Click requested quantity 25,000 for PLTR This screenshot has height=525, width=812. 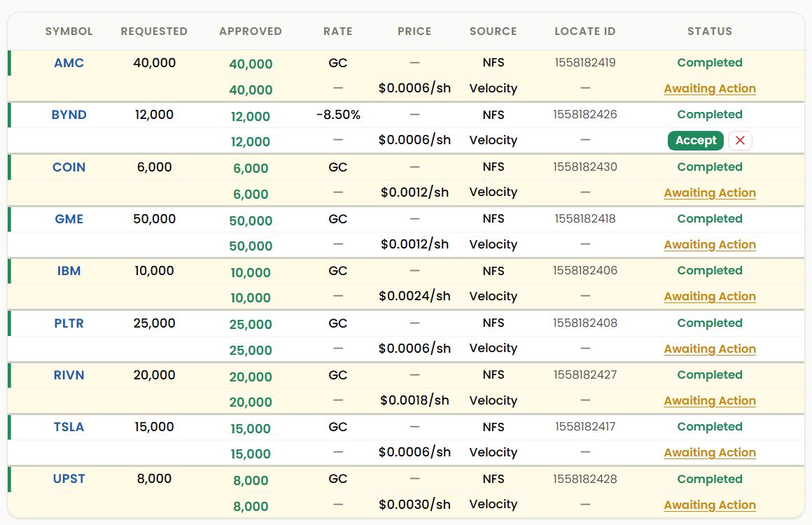coord(154,323)
